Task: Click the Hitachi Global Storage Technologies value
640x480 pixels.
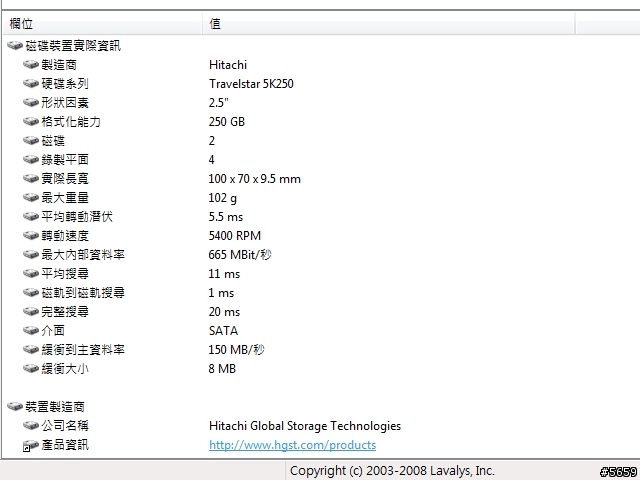Action: pos(305,426)
